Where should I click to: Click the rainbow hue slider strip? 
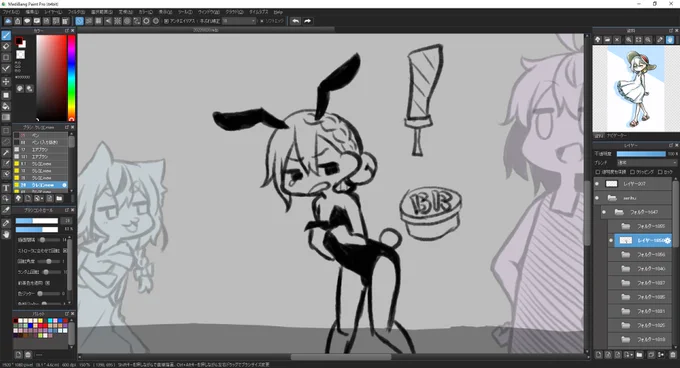click(x=72, y=78)
